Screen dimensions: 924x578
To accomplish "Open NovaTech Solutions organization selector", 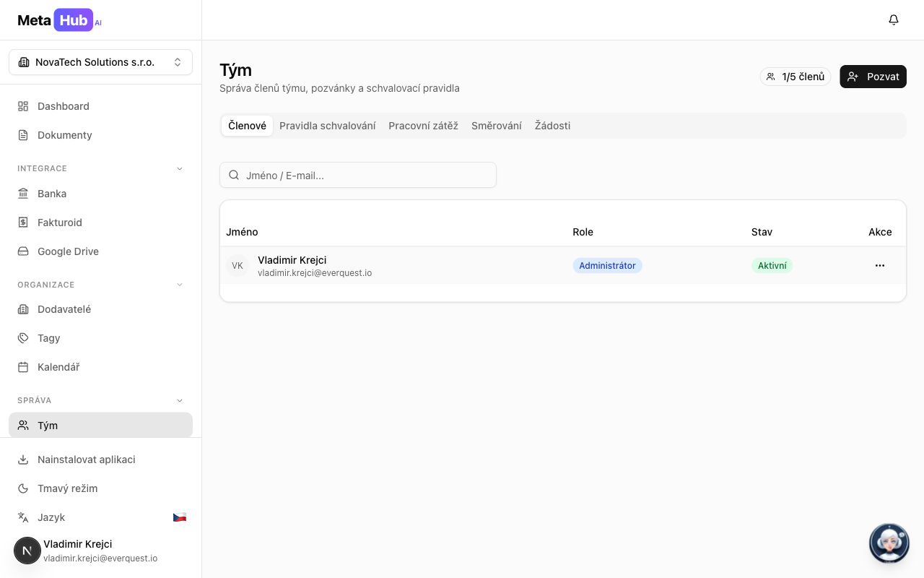I will click(100, 62).
